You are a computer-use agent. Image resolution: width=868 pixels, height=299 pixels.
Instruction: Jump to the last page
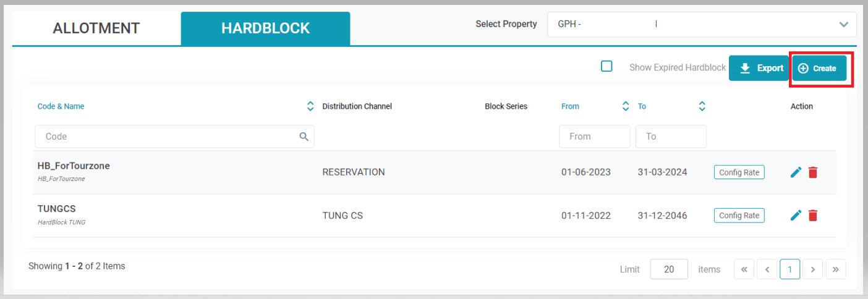(835, 269)
